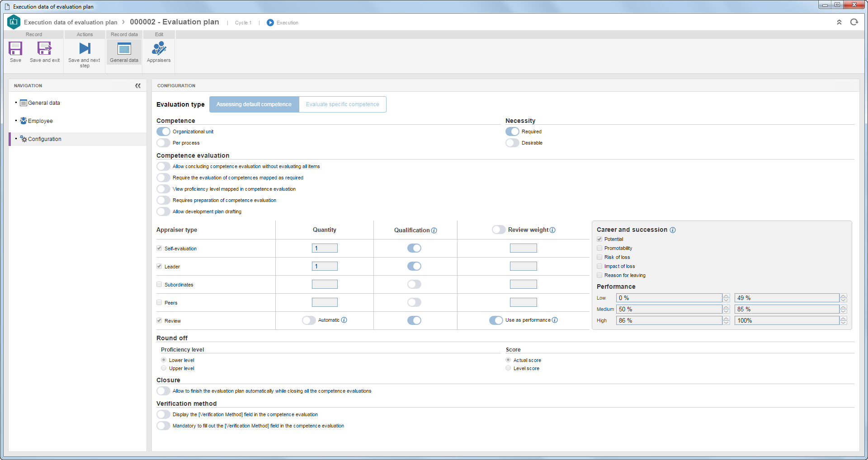
Task: Check Reason for leaving checkbox
Action: click(x=599, y=275)
